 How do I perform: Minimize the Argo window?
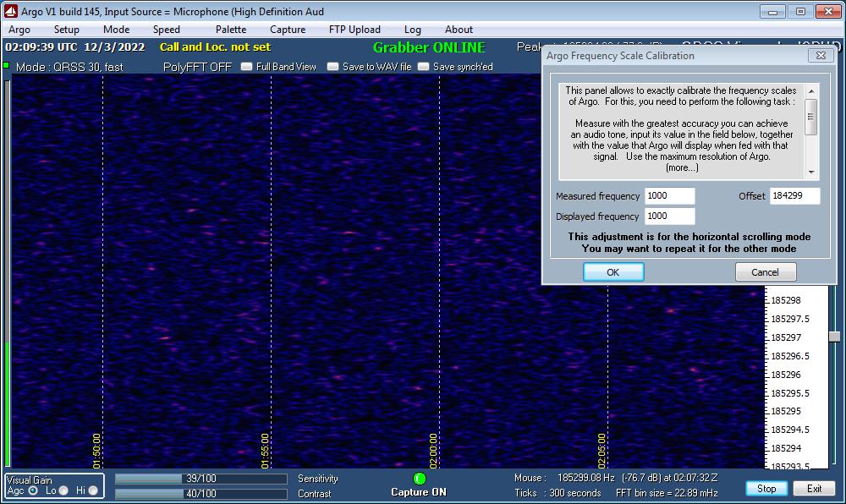pyautogui.click(x=772, y=11)
